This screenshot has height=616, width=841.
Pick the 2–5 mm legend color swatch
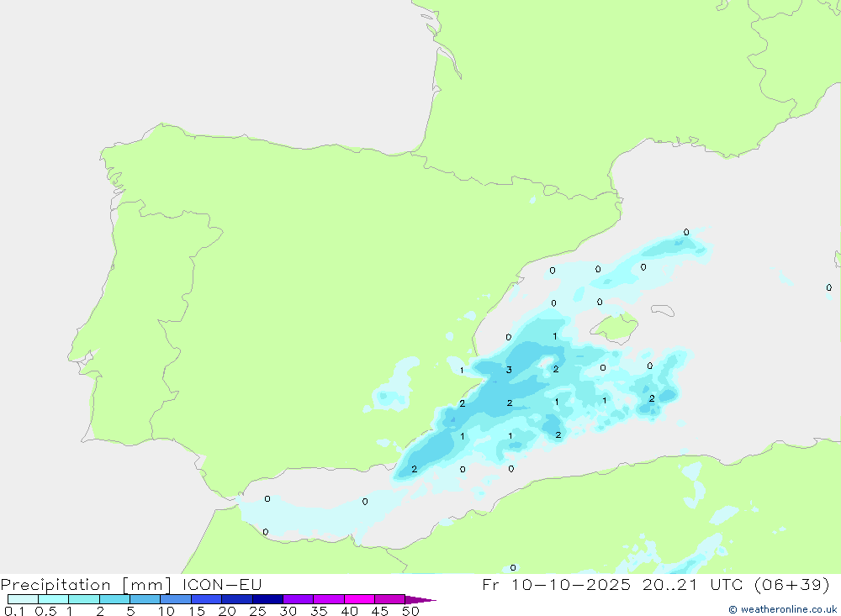pos(114,599)
